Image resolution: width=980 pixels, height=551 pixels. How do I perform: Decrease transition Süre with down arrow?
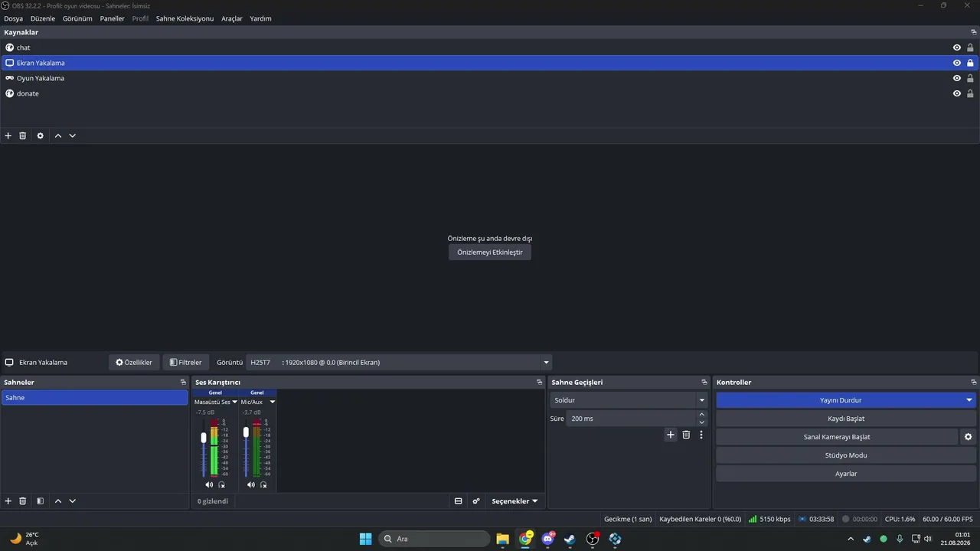[701, 422]
